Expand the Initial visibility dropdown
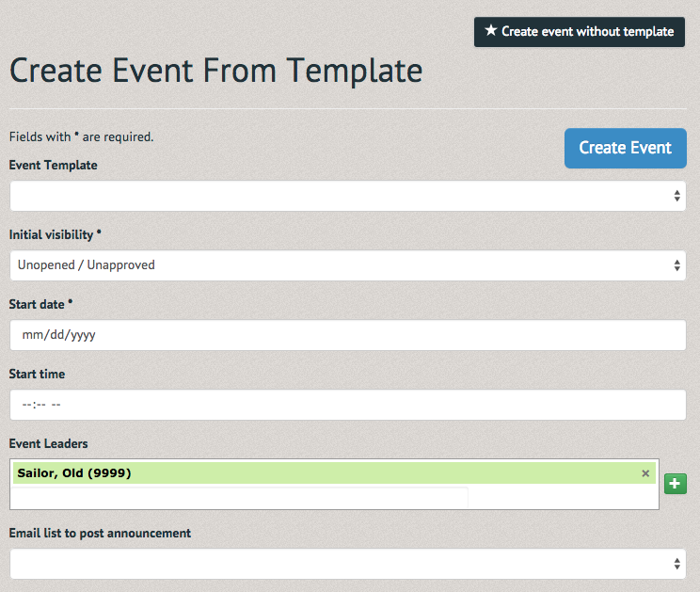Screen dimensions: 700x592 (x=348, y=265)
